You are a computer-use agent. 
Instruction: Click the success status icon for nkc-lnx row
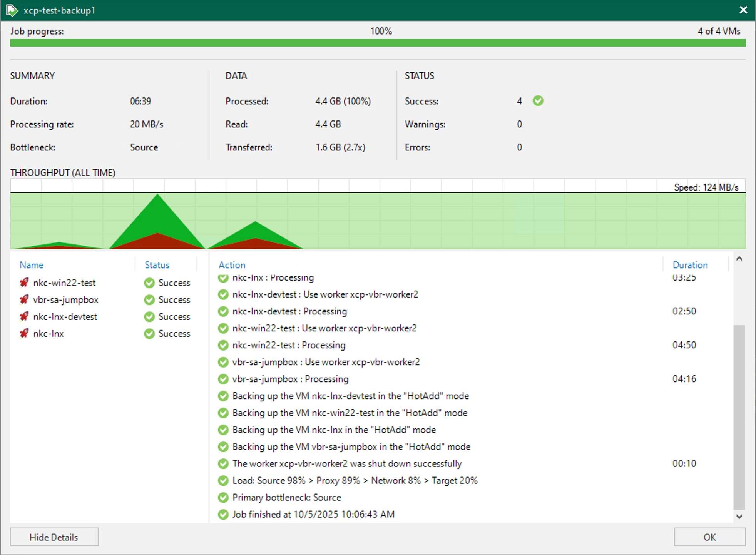tap(149, 333)
